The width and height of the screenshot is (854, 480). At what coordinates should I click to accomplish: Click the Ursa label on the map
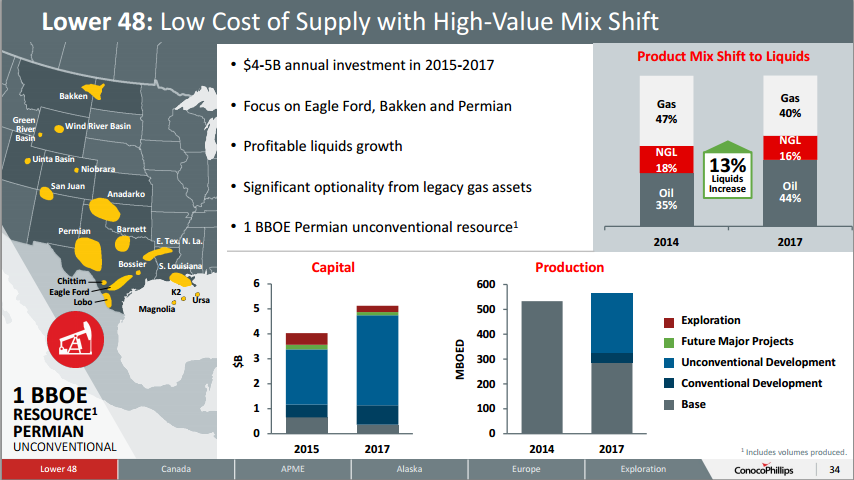tap(201, 300)
